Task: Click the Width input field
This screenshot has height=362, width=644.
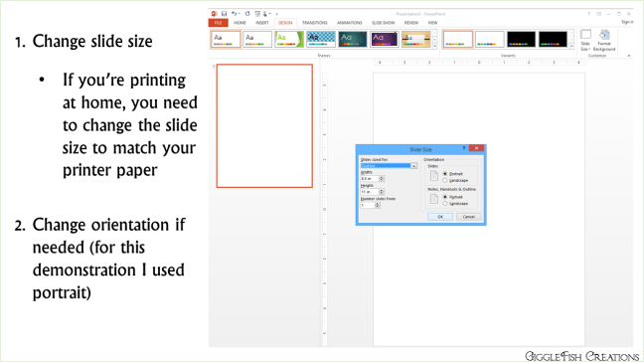Action: pos(370,179)
